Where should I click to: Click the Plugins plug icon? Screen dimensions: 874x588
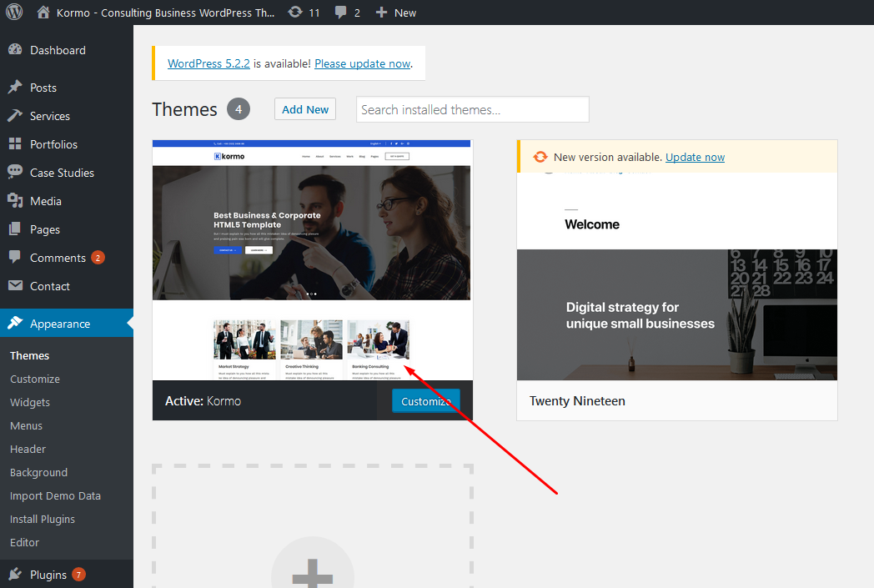click(x=15, y=575)
